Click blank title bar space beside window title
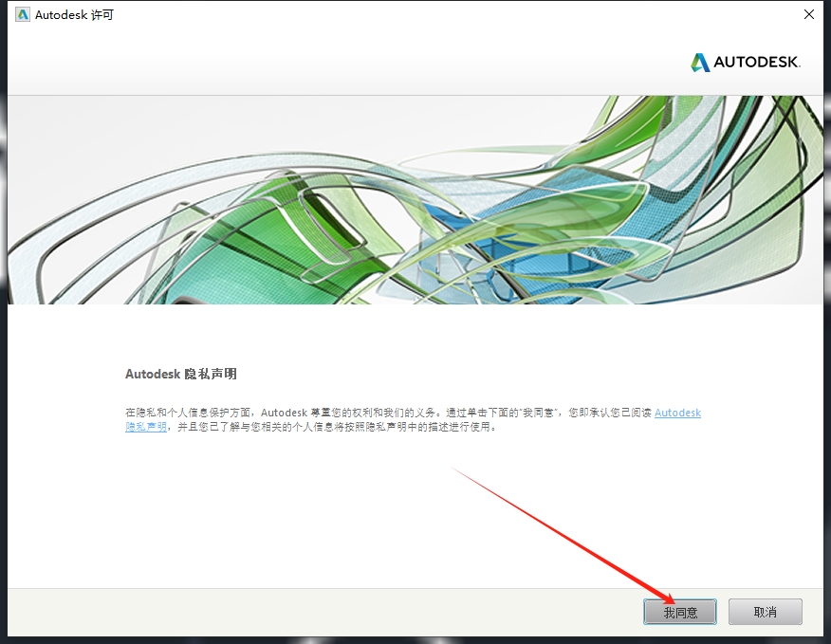Image resolution: width=831 pixels, height=644 pixels. (x=427, y=15)
